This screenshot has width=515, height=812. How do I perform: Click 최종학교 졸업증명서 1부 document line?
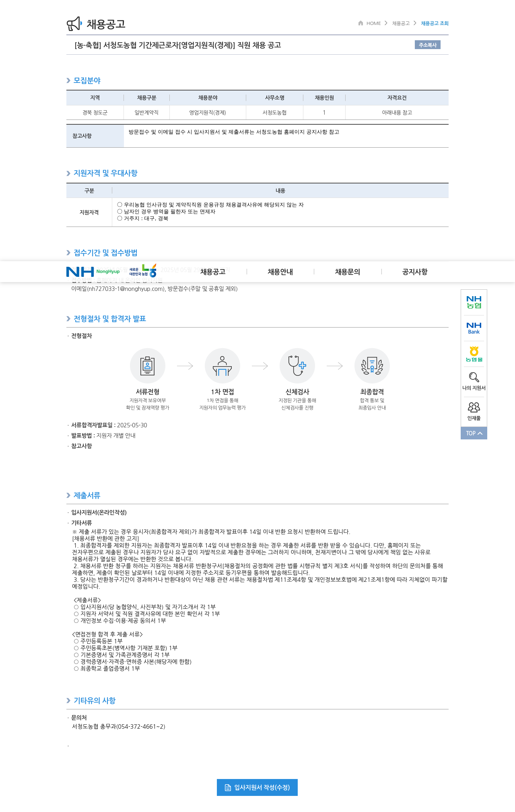(x=107, y=668)
